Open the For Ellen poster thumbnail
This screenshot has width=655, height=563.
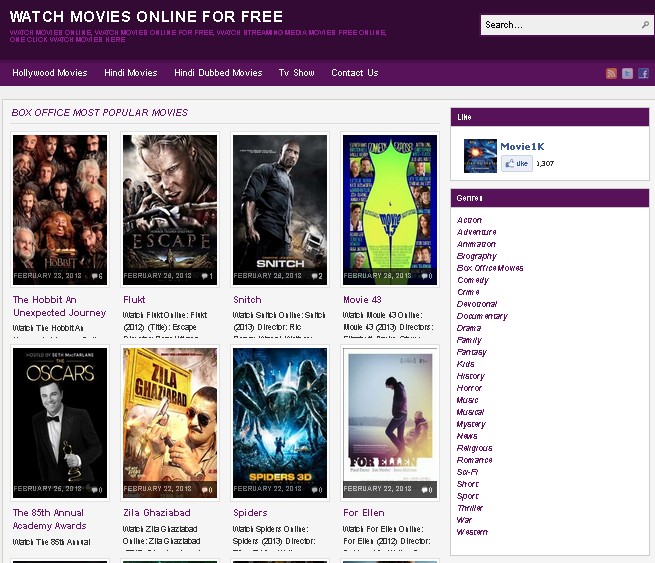tap(390, 423)
